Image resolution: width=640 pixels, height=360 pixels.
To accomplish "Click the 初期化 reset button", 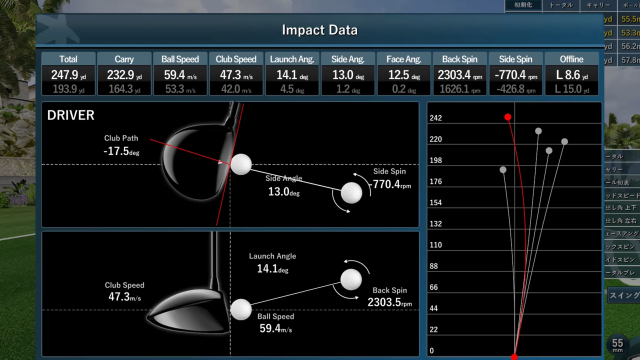I will [x=523, y=5].
